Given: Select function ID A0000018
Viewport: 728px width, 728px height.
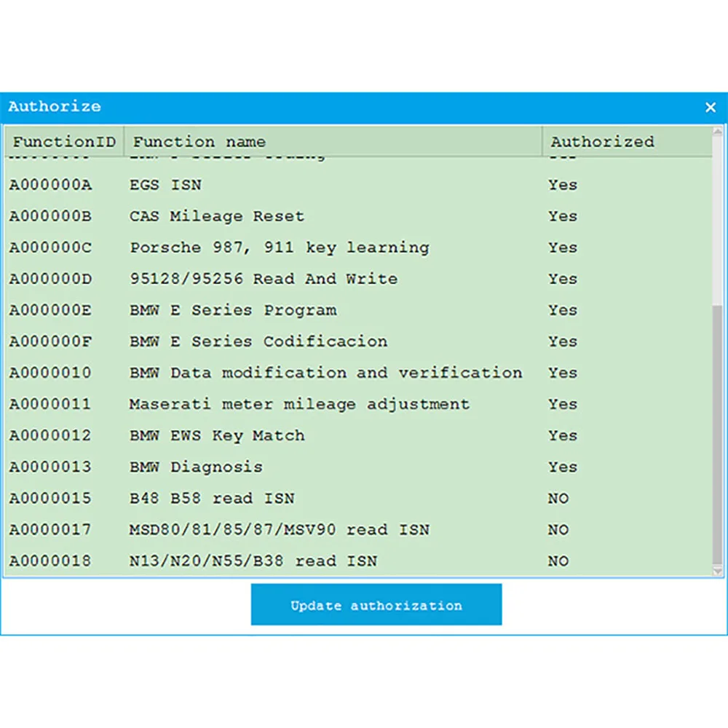Looking at the screenshot, I should tap(50, 561).
